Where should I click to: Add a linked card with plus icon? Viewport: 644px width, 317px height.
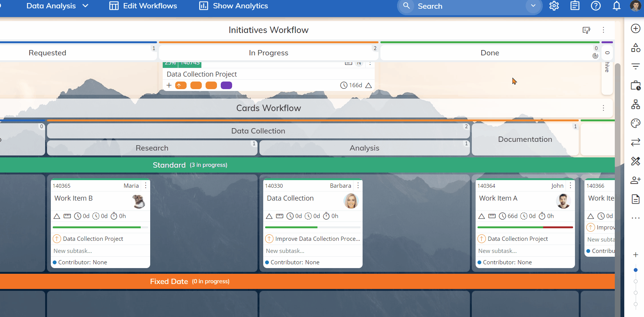169,85
